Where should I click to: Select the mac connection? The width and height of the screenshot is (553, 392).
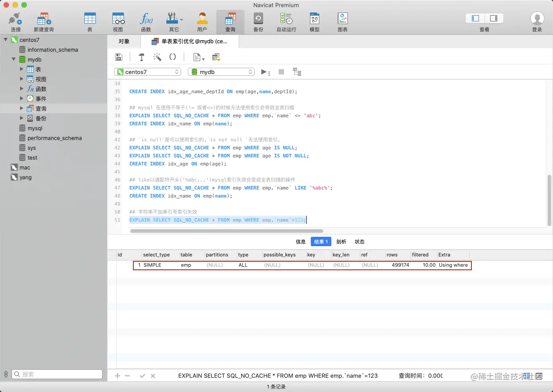(25, 167)
